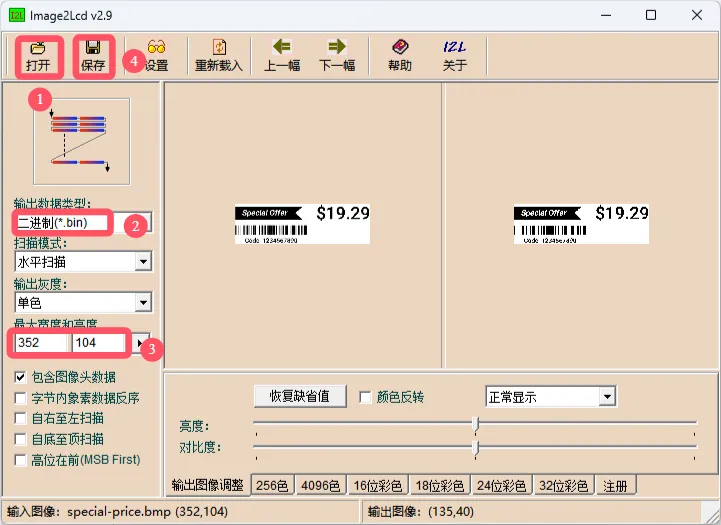Click the 输出灰度 label

[40, 284]
